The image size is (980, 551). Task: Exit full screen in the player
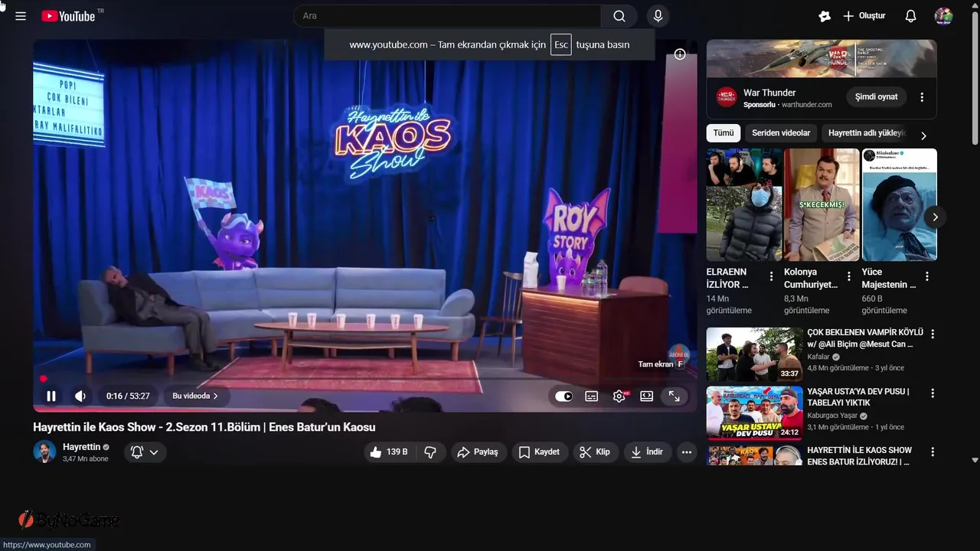674,396
